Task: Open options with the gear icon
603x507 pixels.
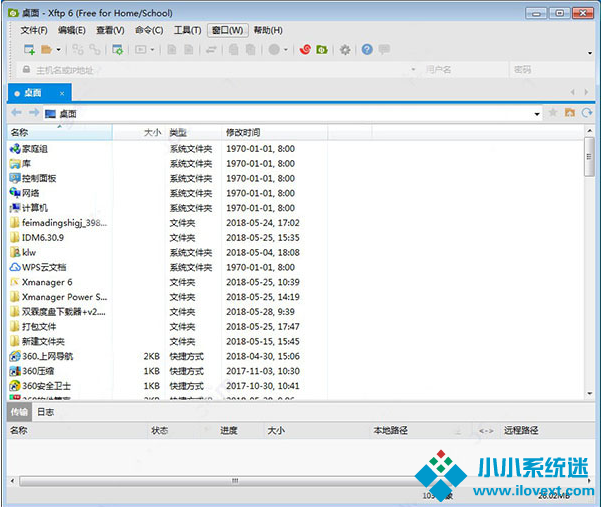Action: tap(345, 50)
